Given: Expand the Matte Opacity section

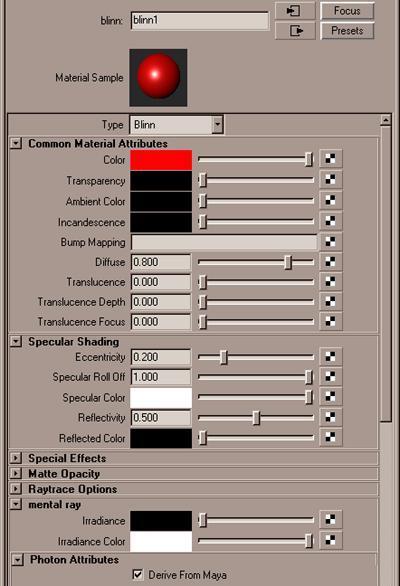Looking at the screenshot, I should [16, 474].
